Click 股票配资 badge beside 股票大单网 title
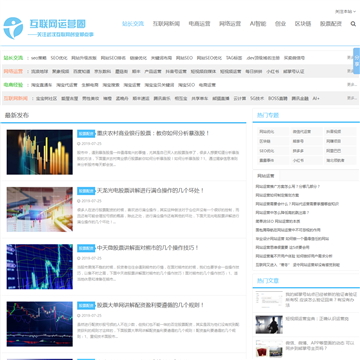 86,305
